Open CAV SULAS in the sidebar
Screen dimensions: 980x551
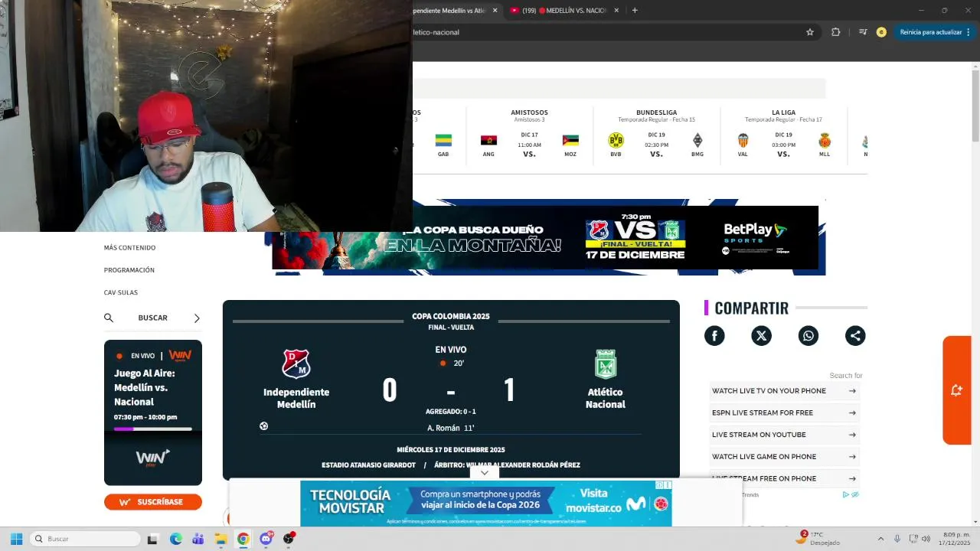(121, 292)
